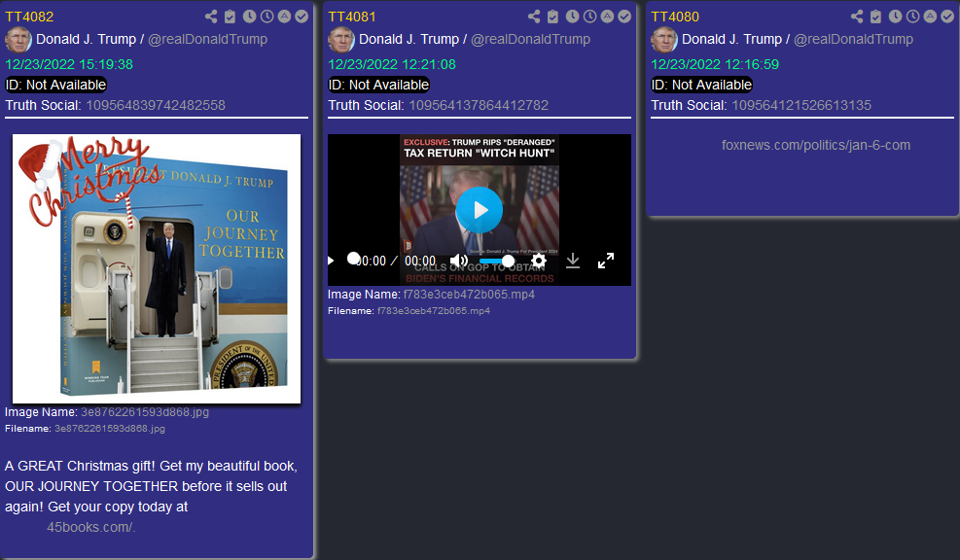Viewport: 960px width, 560px height.
Task: Click the up-arrow circle icon on post TT4080
Action: (930, 17)
